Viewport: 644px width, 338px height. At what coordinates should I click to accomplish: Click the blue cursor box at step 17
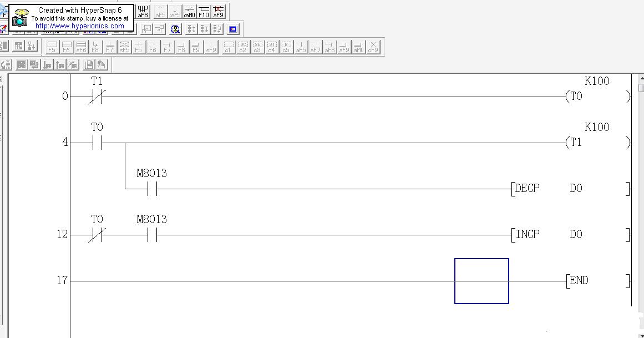(481, 281)
